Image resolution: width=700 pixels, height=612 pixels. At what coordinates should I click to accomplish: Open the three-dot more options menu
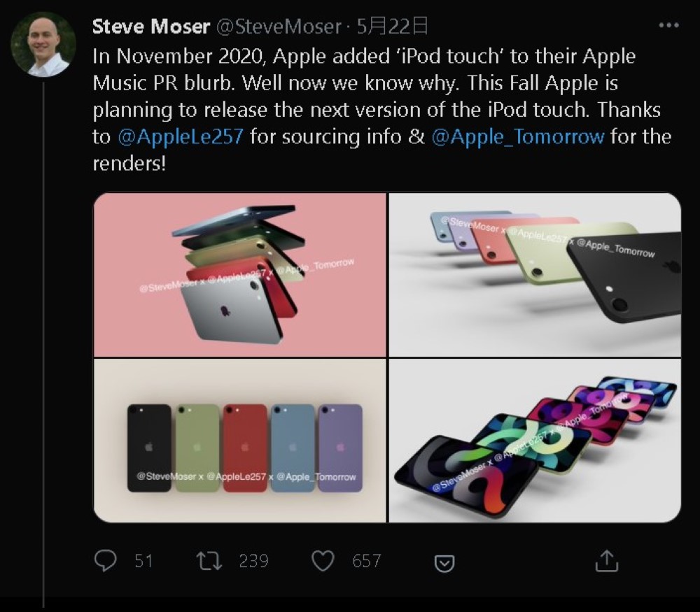pos(668,25)
